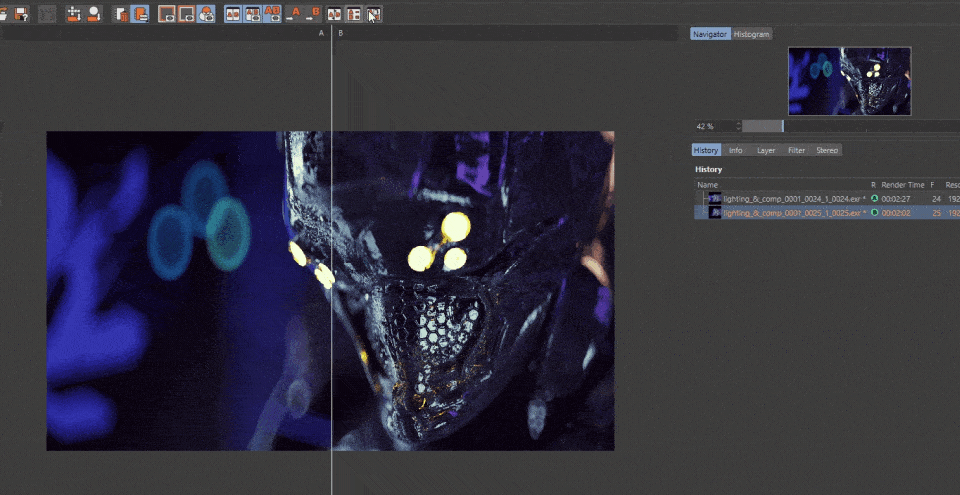This screenshot has width=960, height=495.
Task: Toggle the first AB Compare icon
Action: click(233, 13)
